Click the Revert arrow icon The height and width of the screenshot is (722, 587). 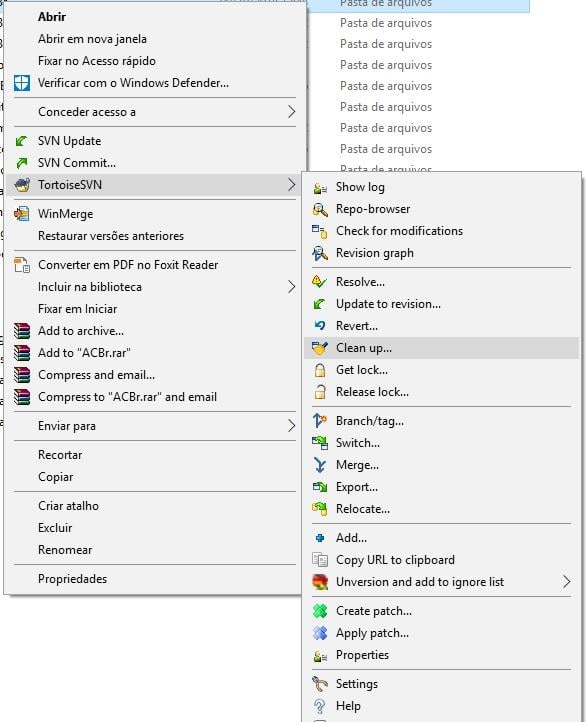pyautogui.click(x=320, y=326)
